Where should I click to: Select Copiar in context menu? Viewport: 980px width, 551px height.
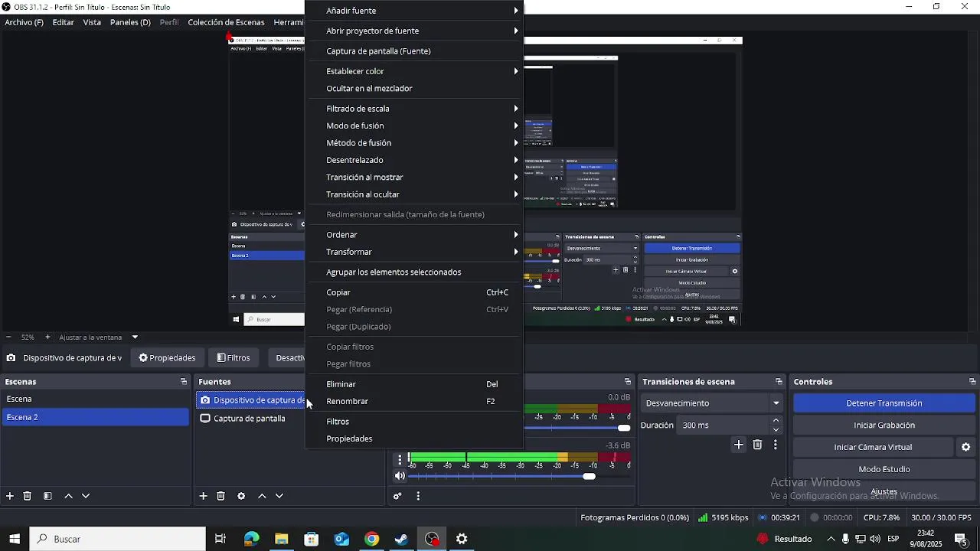[414, 292]
